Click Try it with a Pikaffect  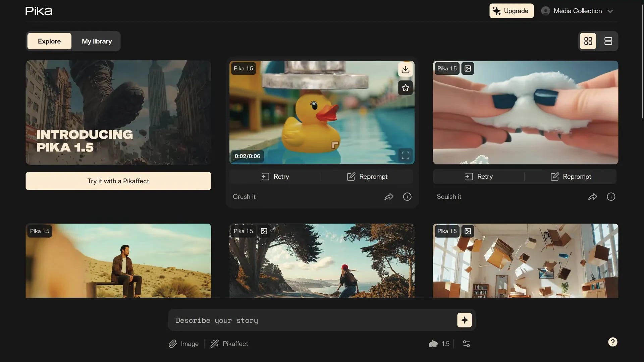point(118,181)
